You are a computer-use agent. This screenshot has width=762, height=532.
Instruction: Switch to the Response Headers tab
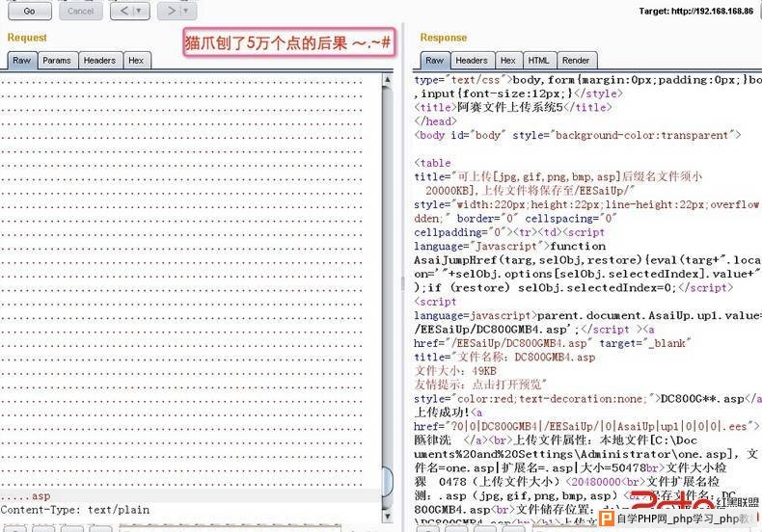[x=472, y=61]
